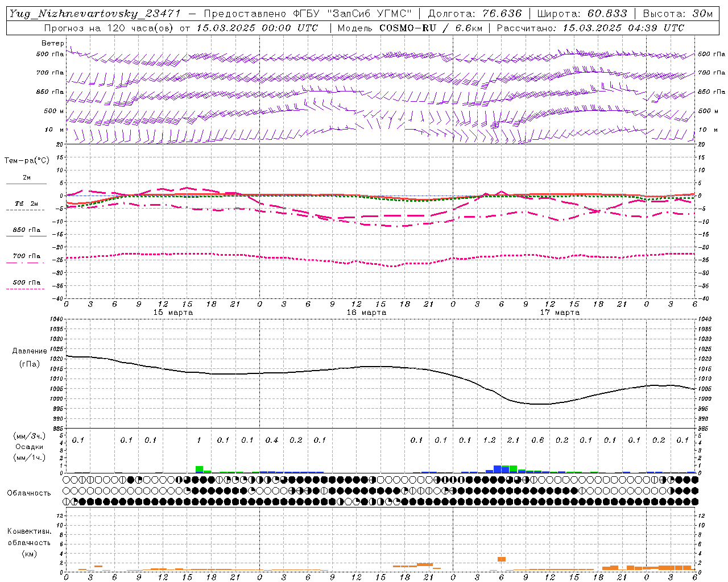This screenshot has height=582, width=728.
Task: Click tallest green precipitation bar on 15 марта
Action: [199, 469]
